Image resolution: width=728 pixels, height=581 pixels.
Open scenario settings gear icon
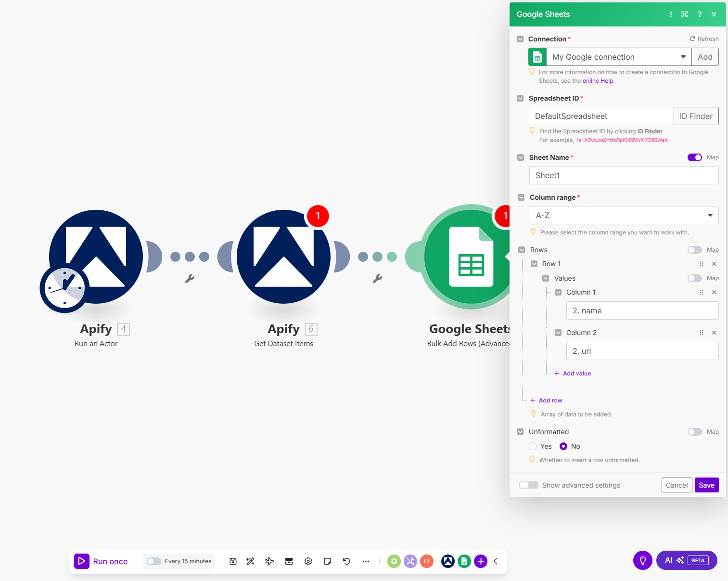(308, 561)
